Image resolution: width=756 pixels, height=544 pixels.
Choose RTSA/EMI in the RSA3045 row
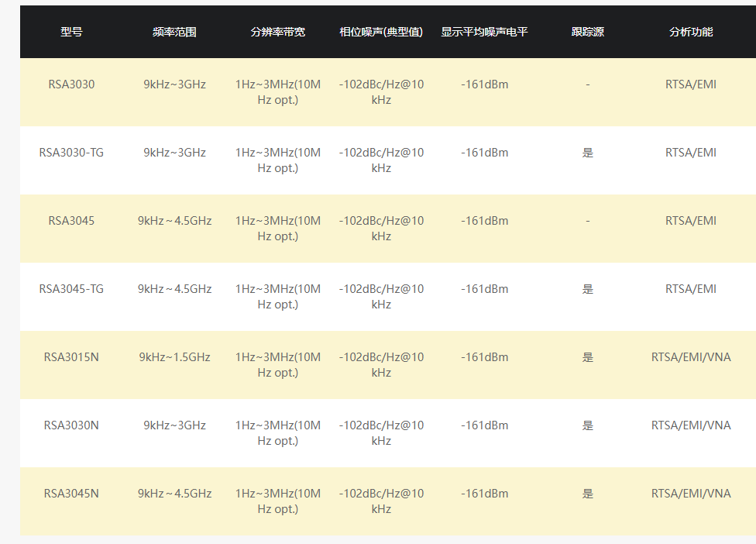click(691, 221)
